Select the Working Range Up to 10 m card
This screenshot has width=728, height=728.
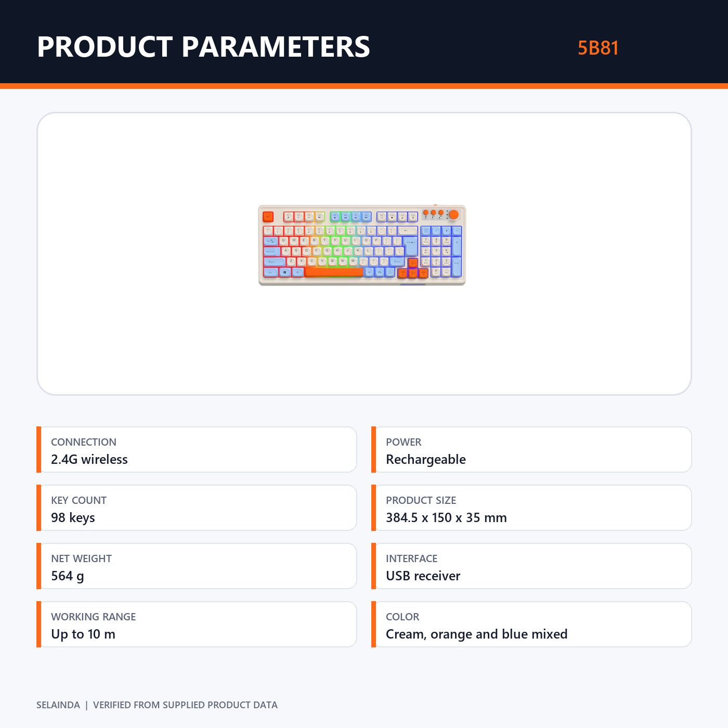tap(197, 625)
